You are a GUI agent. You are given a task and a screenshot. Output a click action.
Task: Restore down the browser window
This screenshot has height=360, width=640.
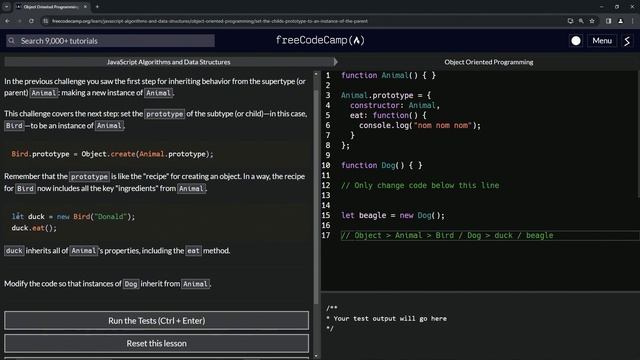[x=617, y=7]
